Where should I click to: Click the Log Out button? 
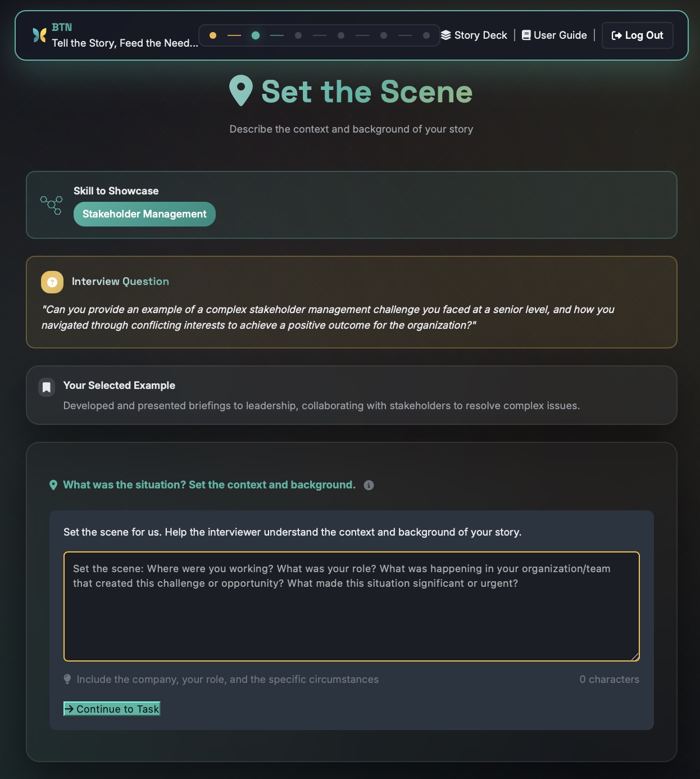[637, 35]
